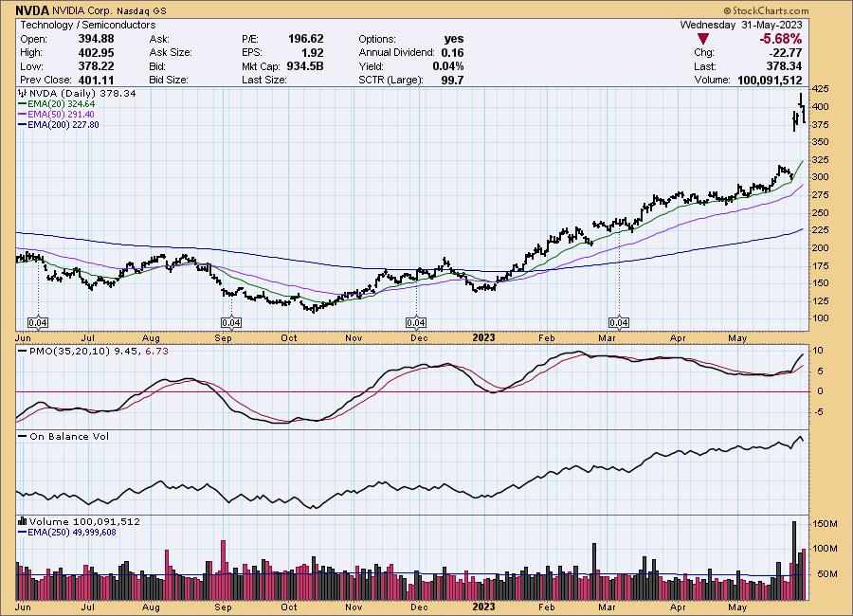Screen dimensions: 853x616
Task: Click the bar-chart icon beside NVDA (Daily)
Action: coord(23,95)
